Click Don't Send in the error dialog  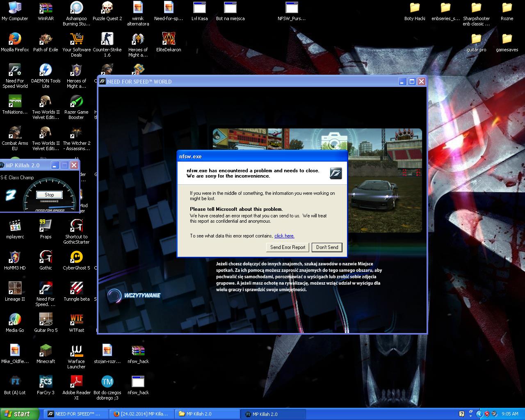(x=327, y=247)
